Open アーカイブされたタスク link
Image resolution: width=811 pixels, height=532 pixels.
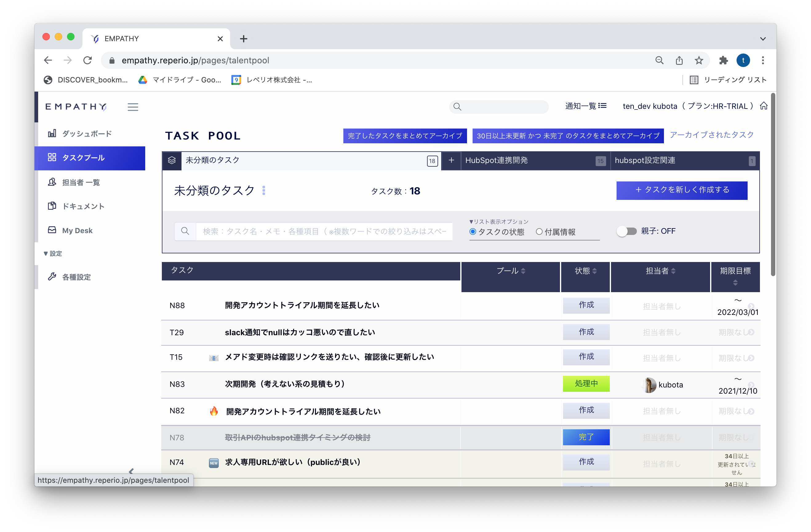(712, 135)
